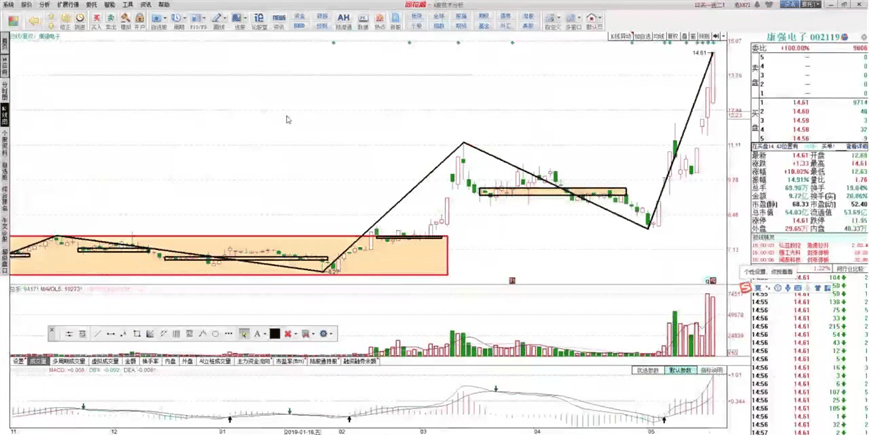Click the 卖出 (sell) toolbar icon
Image resolution: width=873 pixels, height=435 pixels.
[111, 20]
